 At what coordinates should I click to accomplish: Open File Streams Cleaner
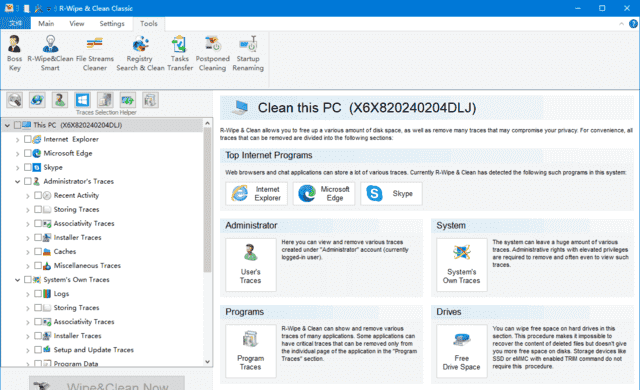tap(95, 53)
